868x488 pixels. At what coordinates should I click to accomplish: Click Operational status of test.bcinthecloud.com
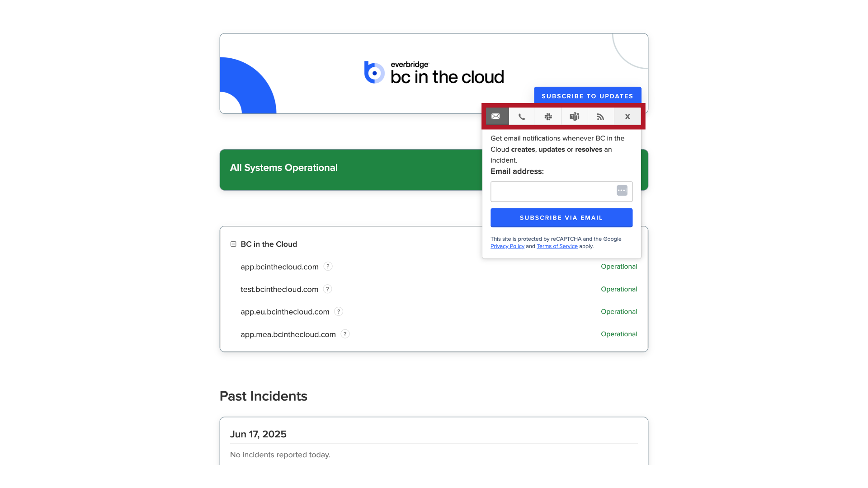(x=619, y=289)
